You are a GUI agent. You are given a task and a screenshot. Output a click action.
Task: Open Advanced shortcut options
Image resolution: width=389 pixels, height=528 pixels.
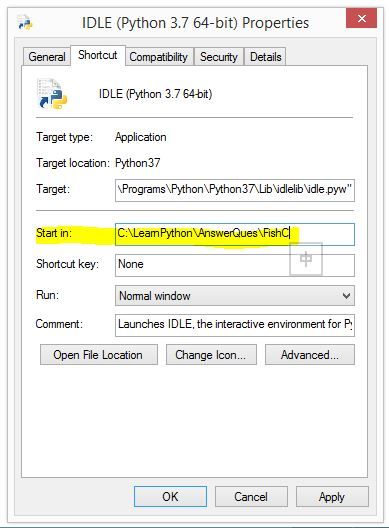pos(310,355)
